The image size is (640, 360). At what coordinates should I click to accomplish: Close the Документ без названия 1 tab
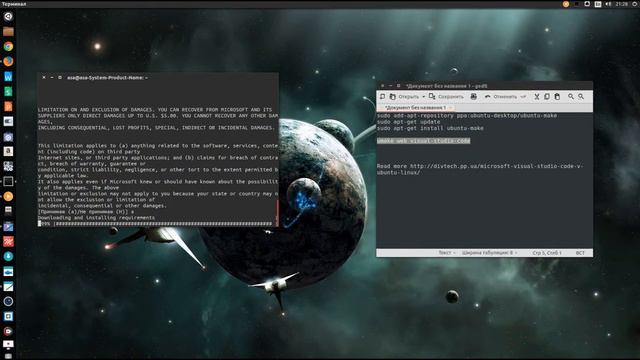(451, 108)
